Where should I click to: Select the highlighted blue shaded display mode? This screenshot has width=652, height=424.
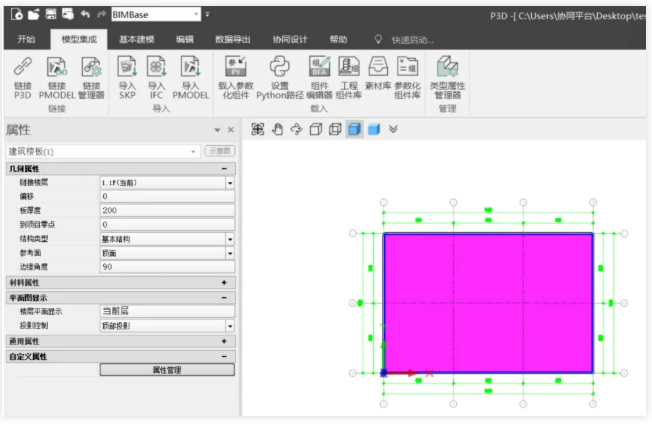point(354,129)
